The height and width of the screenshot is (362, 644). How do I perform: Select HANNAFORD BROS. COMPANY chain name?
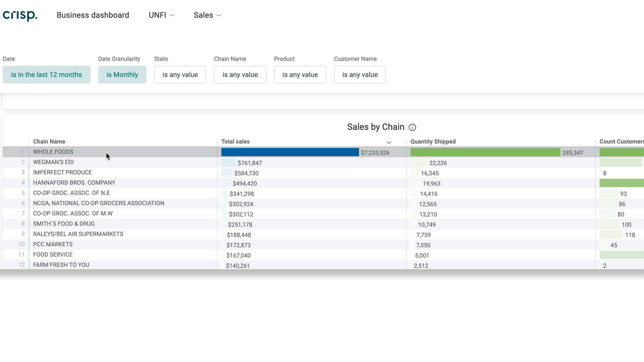pos(74,183)
